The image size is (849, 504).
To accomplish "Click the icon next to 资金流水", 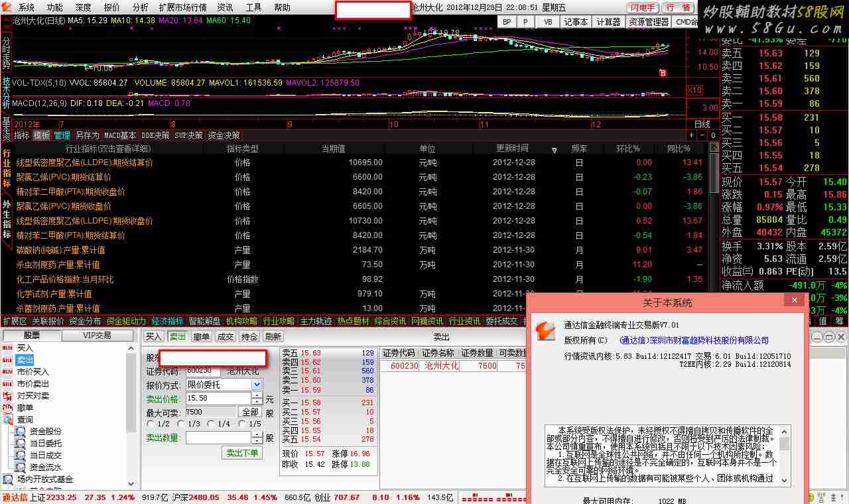I will (x=21, y=467).
